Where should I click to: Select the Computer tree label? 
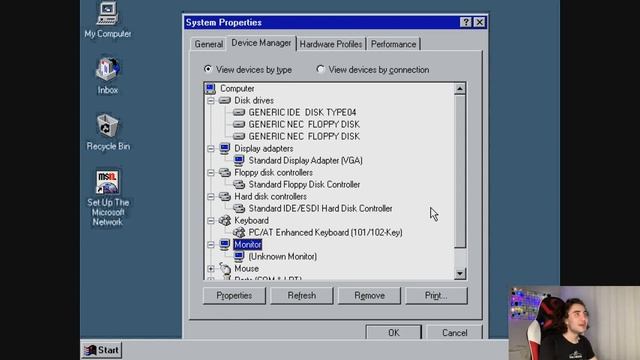(237, 89)
